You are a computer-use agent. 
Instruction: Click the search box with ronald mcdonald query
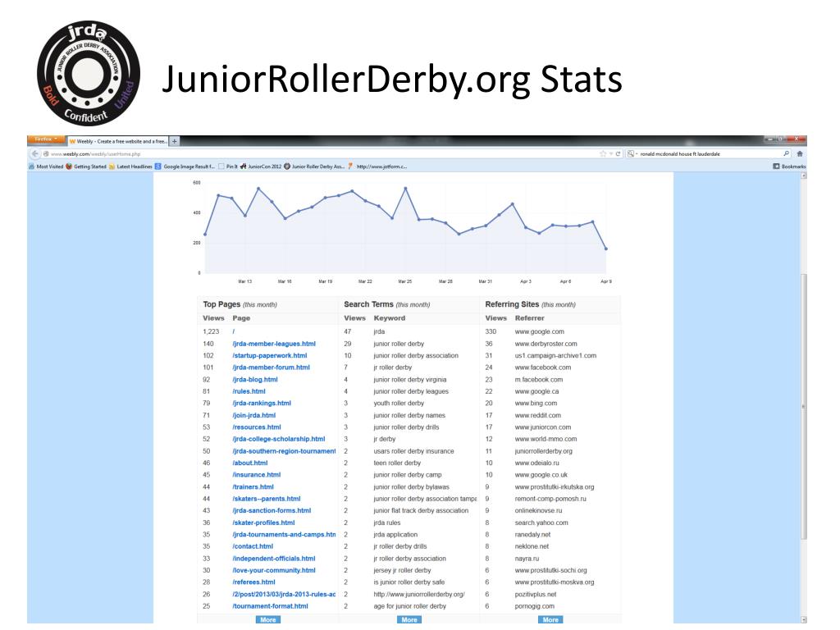tap(710, 153)
